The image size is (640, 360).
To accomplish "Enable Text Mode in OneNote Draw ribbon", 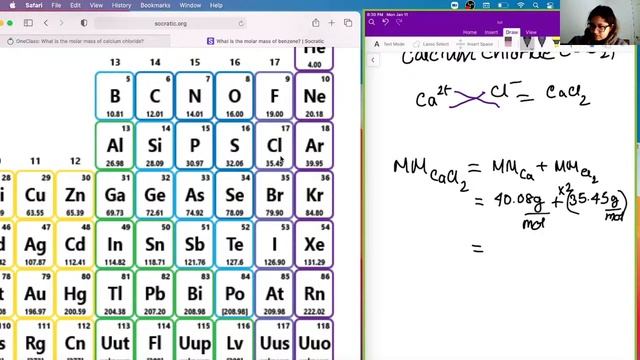I will click(x=389, y=44).
